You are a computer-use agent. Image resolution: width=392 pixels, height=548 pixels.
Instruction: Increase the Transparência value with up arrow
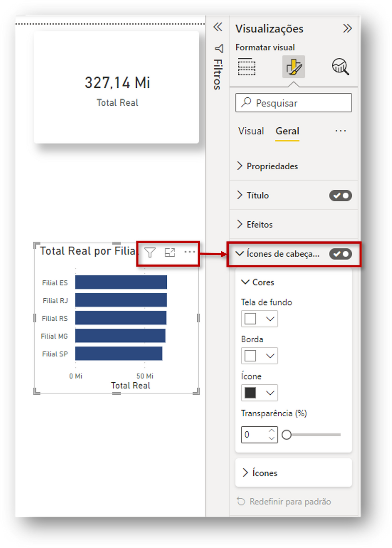pyautogui.click(x=272, y=431)
